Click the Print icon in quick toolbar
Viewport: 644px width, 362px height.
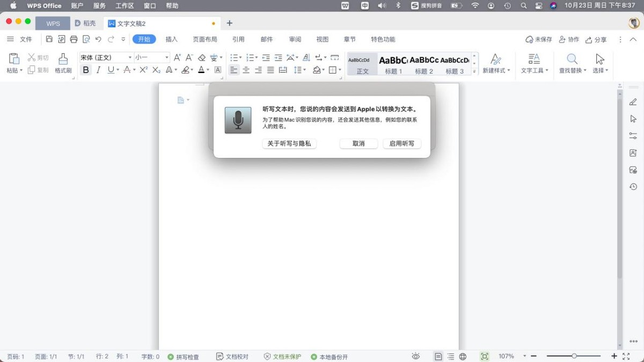pos(74,39)
